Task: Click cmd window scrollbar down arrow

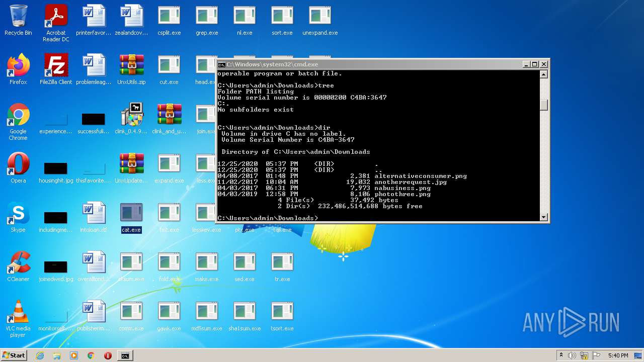Action: pyautogui.click(x=543, y=217)
